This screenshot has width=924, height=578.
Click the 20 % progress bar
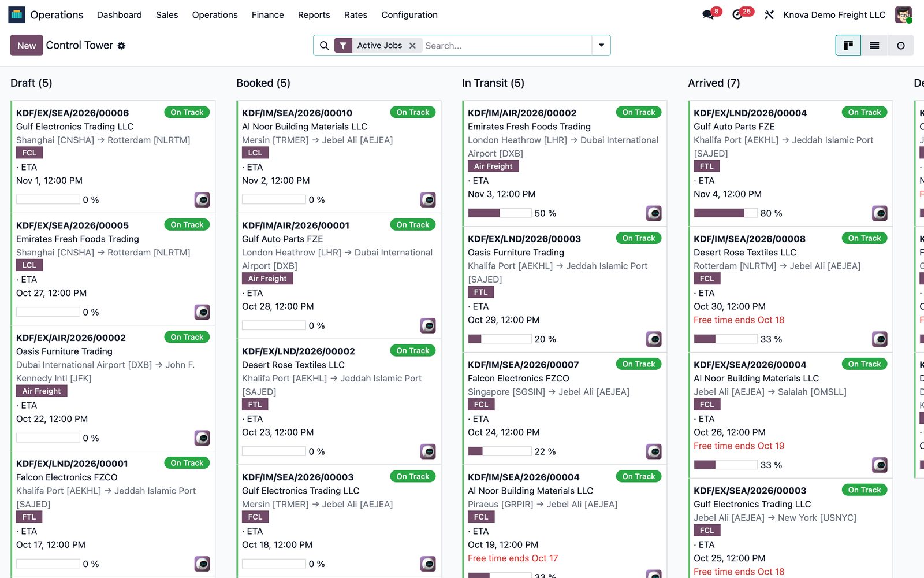tap(500, 339)
